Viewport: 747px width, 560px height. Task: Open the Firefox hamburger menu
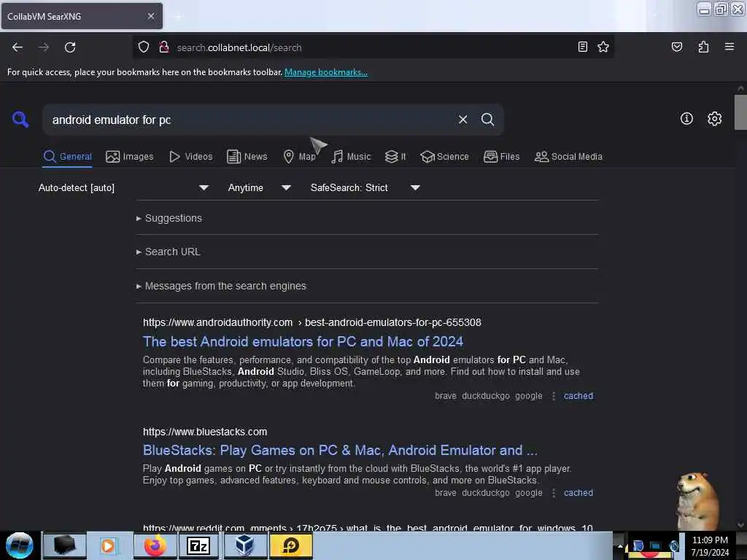click(x=729, y=47)
